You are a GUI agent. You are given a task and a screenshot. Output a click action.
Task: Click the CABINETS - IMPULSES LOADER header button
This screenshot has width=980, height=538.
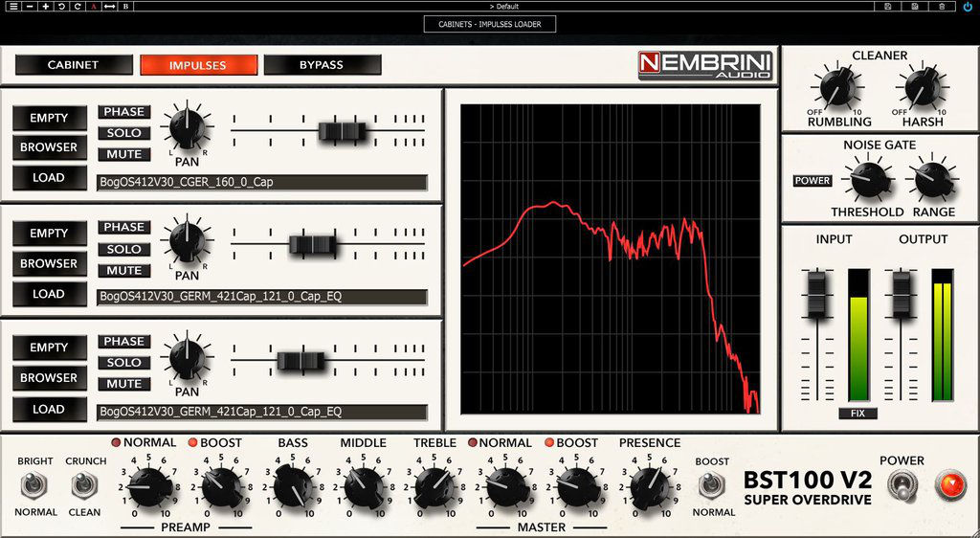coord(489,24)
